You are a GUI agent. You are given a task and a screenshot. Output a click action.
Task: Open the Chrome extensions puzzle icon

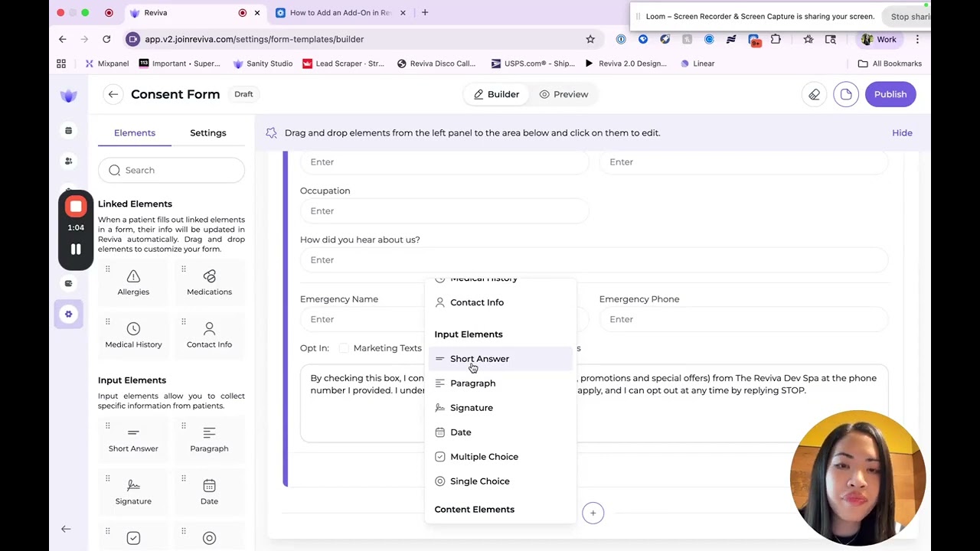[776, 39]
